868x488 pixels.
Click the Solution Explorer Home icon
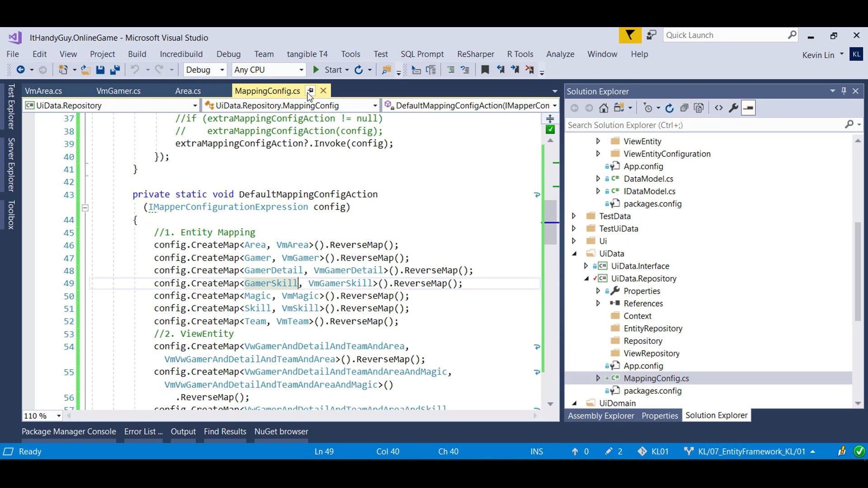click(604, 108)
